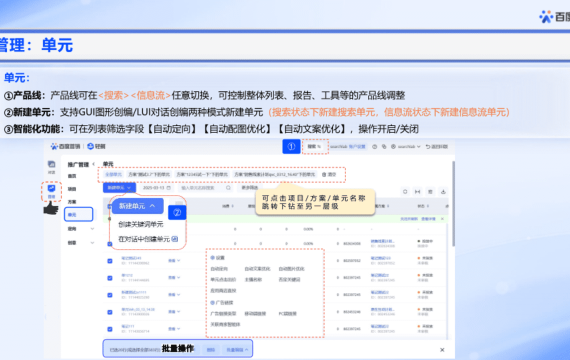Uncheck the checkbox for row 笔记111

[110, 329]
